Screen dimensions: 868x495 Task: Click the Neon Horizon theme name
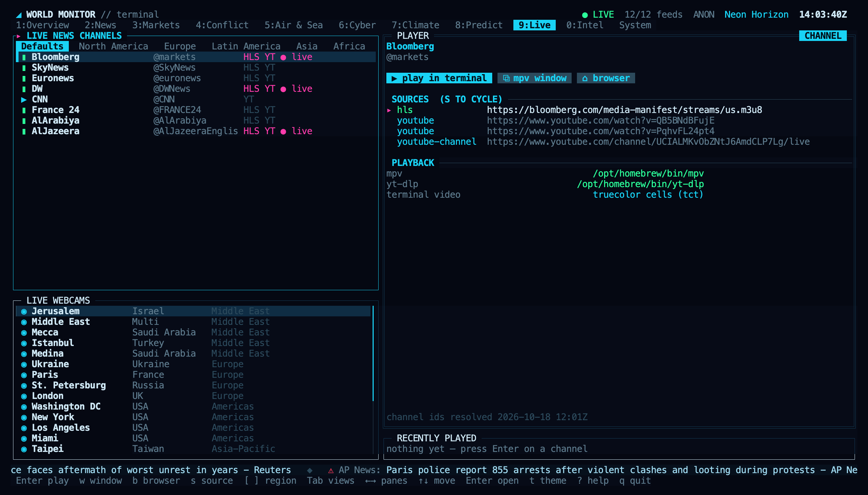[x=757, y=14]
